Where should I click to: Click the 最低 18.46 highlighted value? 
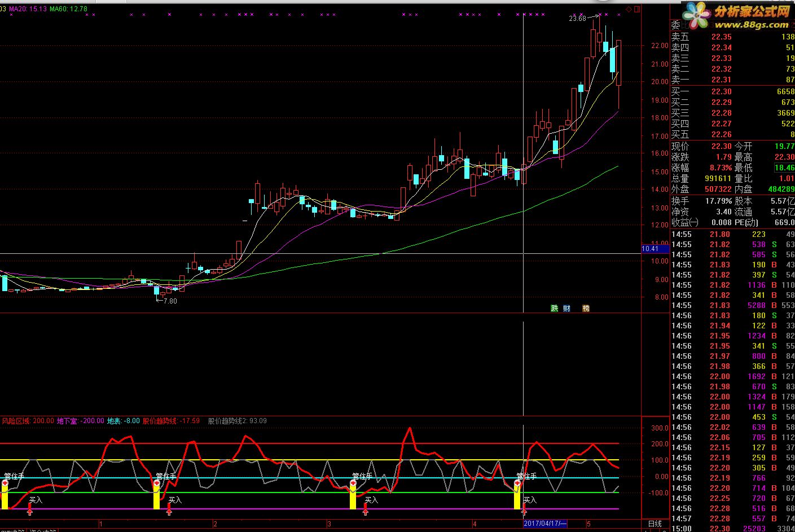click(x=784, y=168)
